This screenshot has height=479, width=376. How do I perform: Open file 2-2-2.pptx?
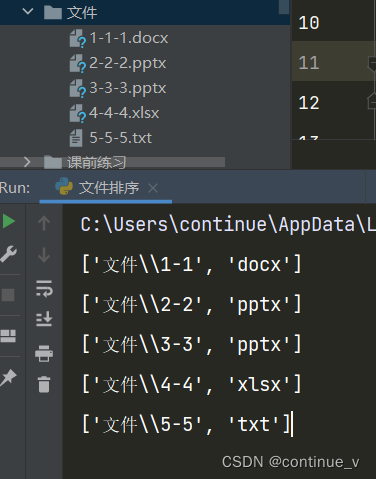(x=128, y=63)
